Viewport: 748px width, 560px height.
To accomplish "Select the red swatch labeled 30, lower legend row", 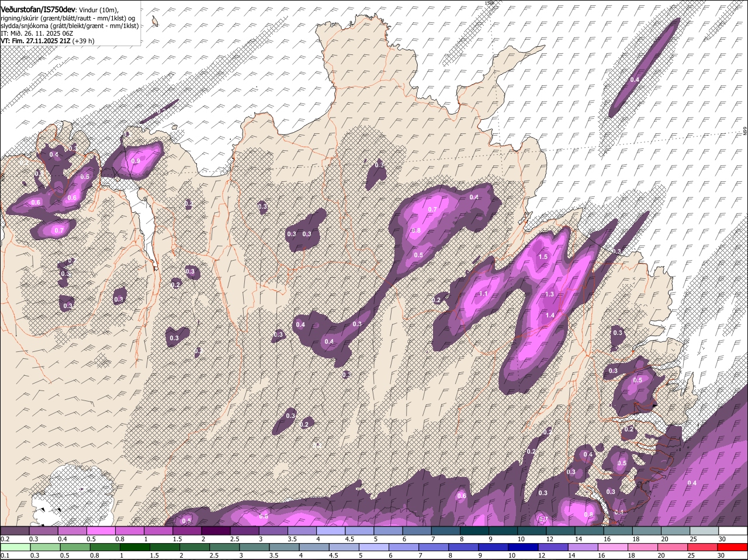I will [733, 547].
